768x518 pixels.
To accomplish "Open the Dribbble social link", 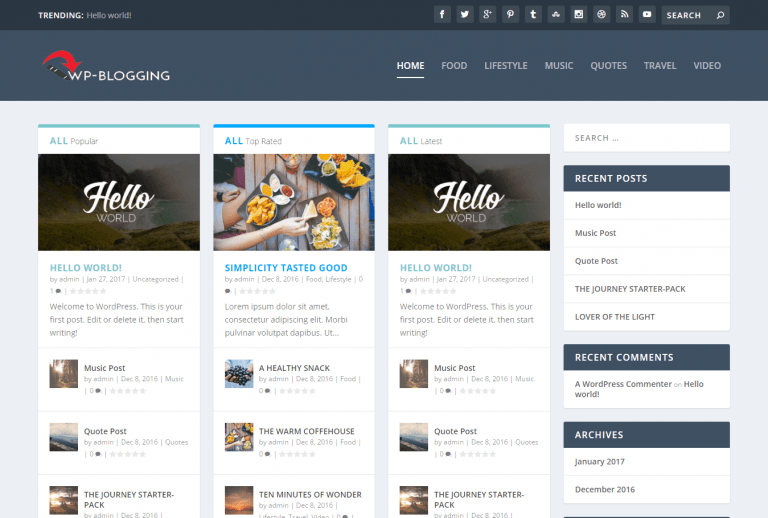I will click(x=601, y=15).
